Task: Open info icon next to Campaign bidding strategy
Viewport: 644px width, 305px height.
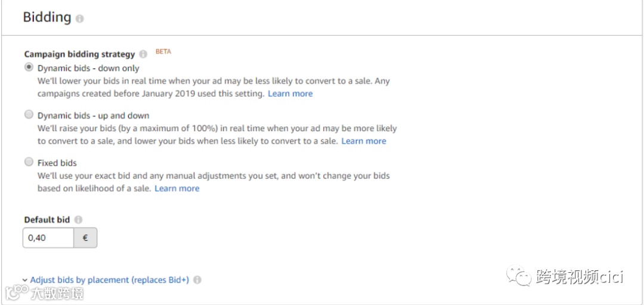Action: 143,54
